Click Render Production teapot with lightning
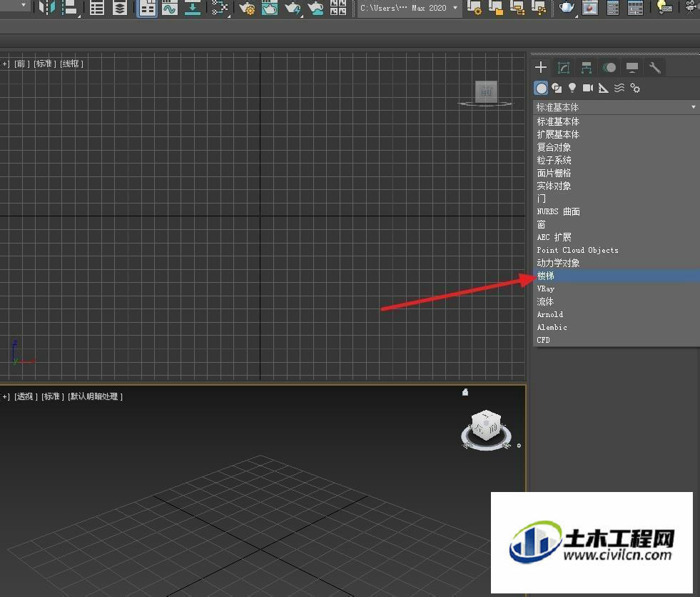This screenshot has width=700, height=597. (293, 8)
